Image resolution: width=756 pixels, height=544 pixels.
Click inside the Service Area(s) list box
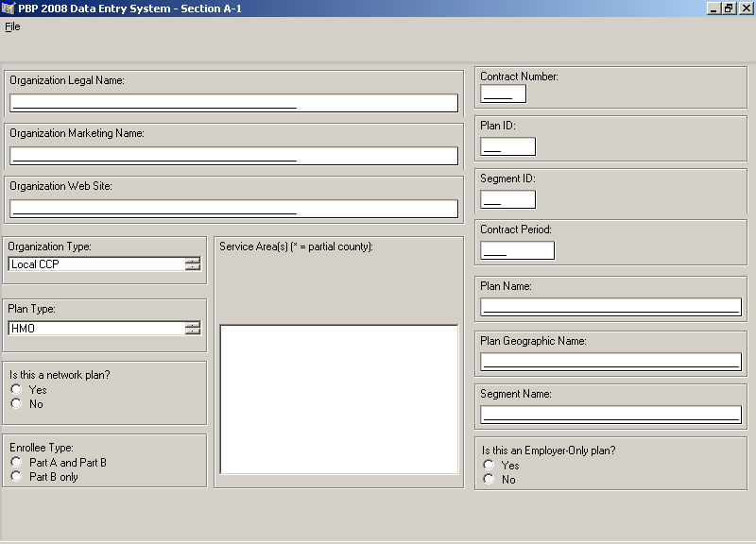(338, 399)
